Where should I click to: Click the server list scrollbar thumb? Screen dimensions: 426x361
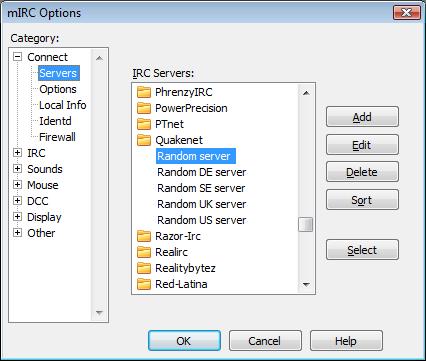pyautogui.click(x=306, y=224)
